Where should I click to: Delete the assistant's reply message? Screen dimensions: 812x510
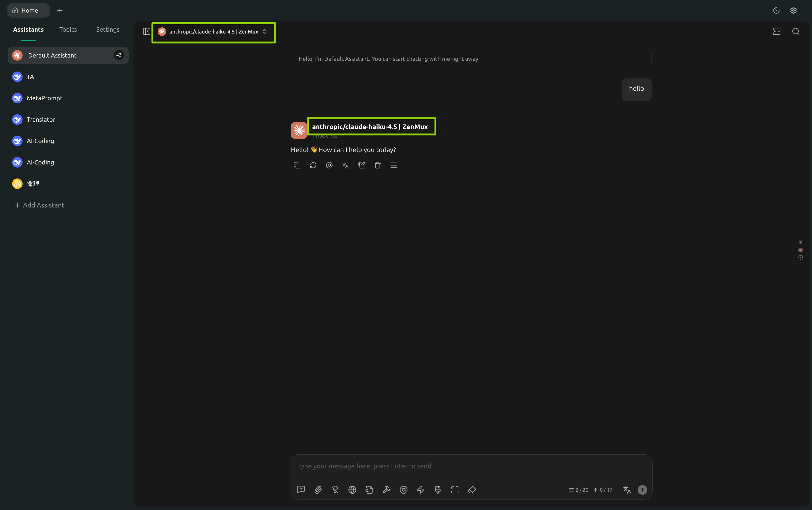click(x=378, y=165)
